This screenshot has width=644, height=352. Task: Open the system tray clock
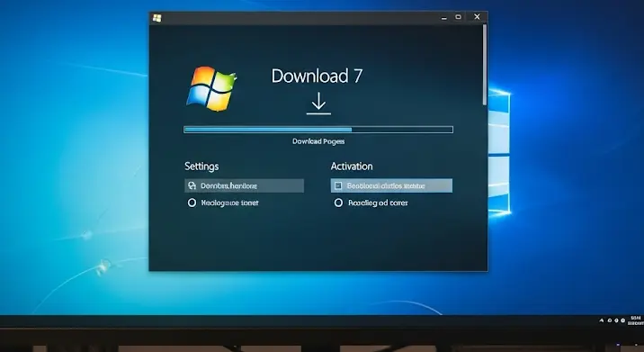[x=636, y=320]
